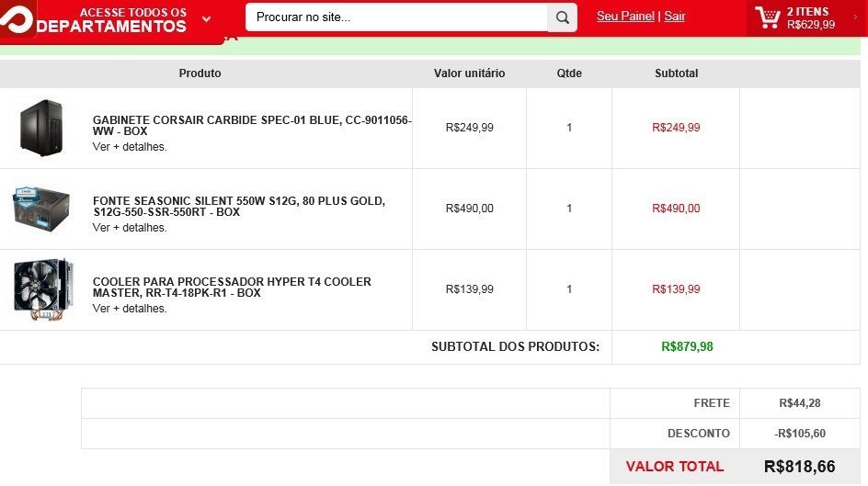Focus the 'Procurar no site...' search field
868x486 pixels.
(x=396, y=17)
